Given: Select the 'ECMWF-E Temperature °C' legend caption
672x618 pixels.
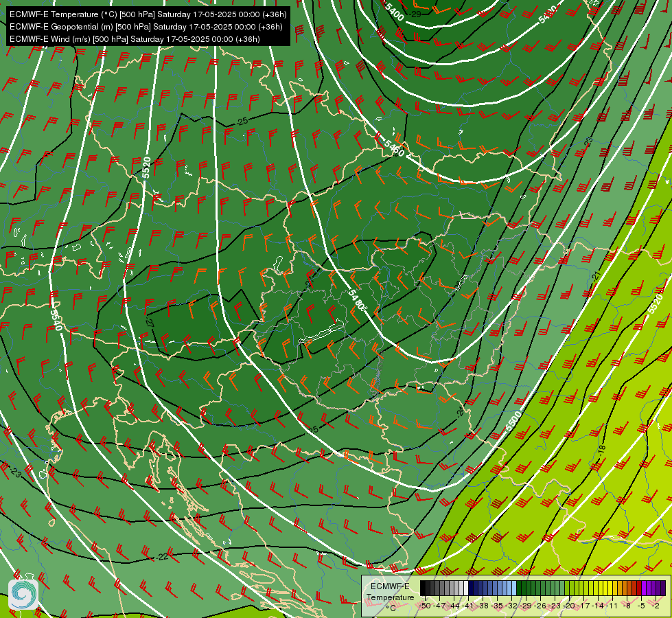Looking at the screenshot, I should [390, 597].
